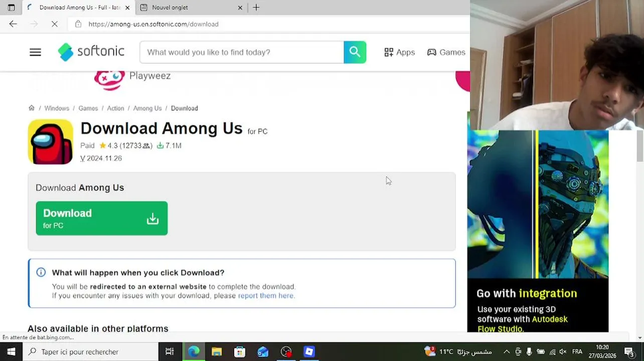Click the teal search magnifier button
Image resolution: width=644 pixels, height=361 pixels.
point(355,52)
